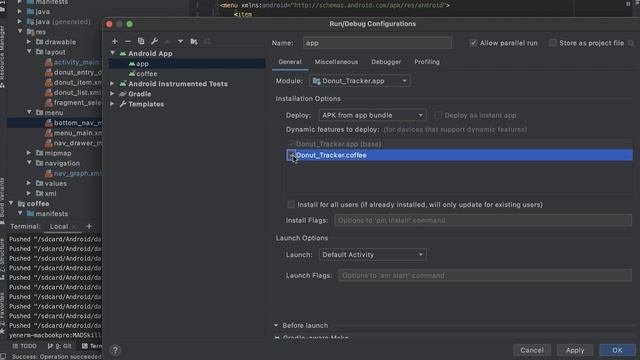Add new terminal session with plus icon
The image size is (640, 360).
[89, 227]
